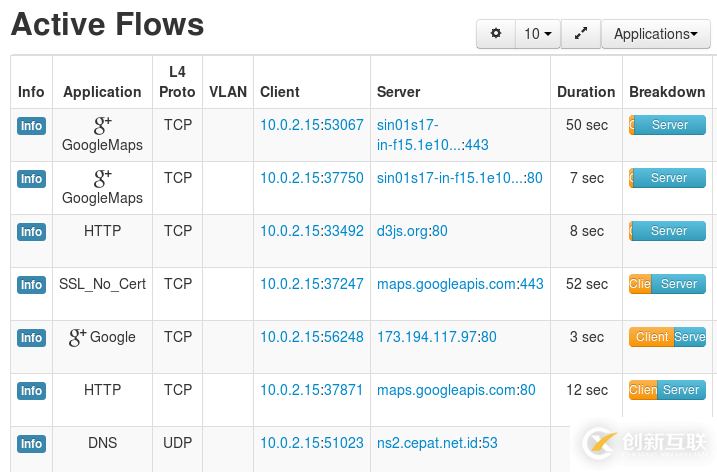Screen dimensions: 717x472
Task: Click Info button for the d3js.org flow
Action: point(31,232)
